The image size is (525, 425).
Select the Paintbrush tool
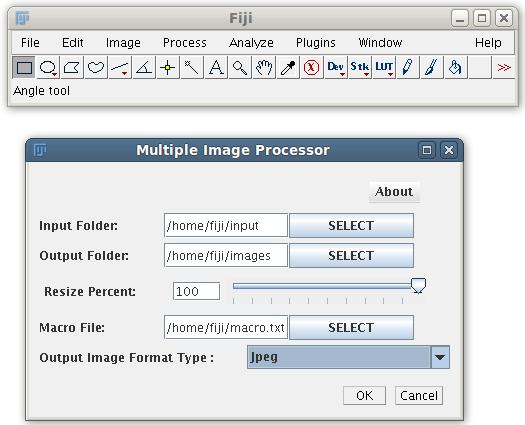point(432,67)
